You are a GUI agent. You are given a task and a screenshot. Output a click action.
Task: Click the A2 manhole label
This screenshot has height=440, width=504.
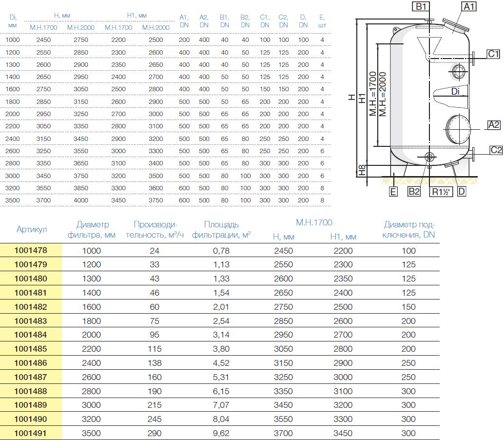click(x=494, y=125)
